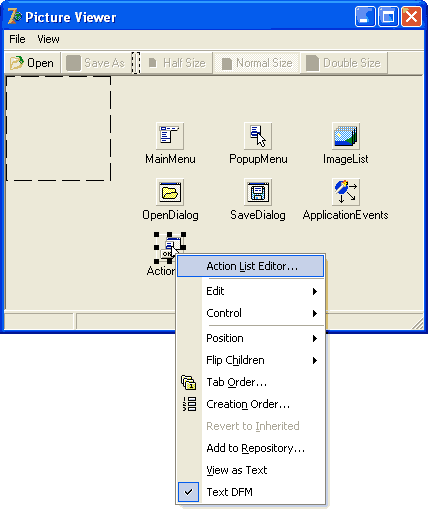Click the MainMenu label text
The width and height of the screenshot is (428, 511).
(170, 159)
